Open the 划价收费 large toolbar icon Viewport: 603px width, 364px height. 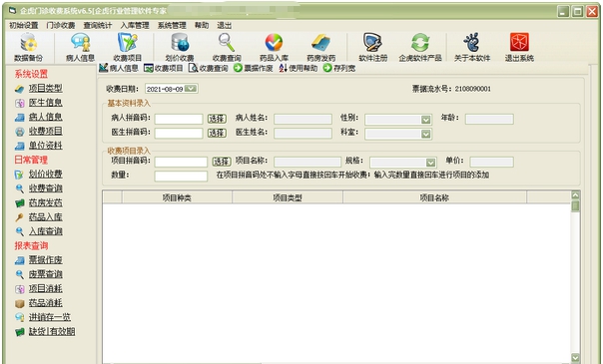[180, 47]
